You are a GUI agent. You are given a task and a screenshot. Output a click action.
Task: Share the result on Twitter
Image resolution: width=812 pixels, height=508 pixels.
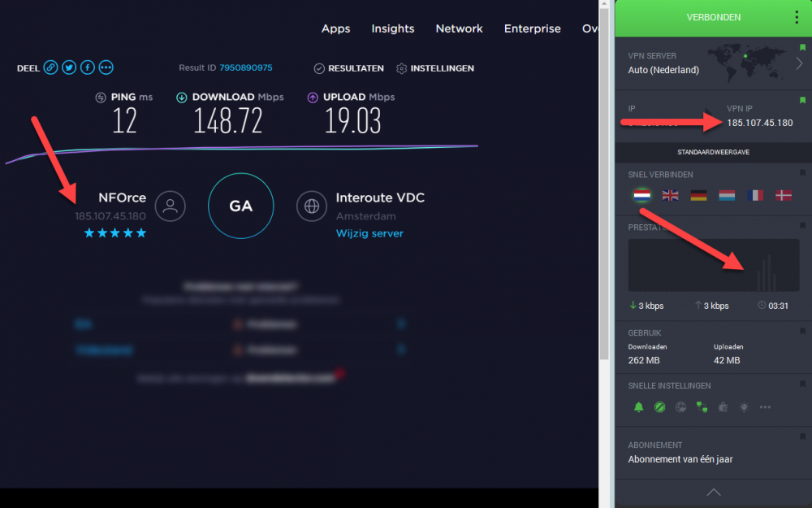click(69, 67)
